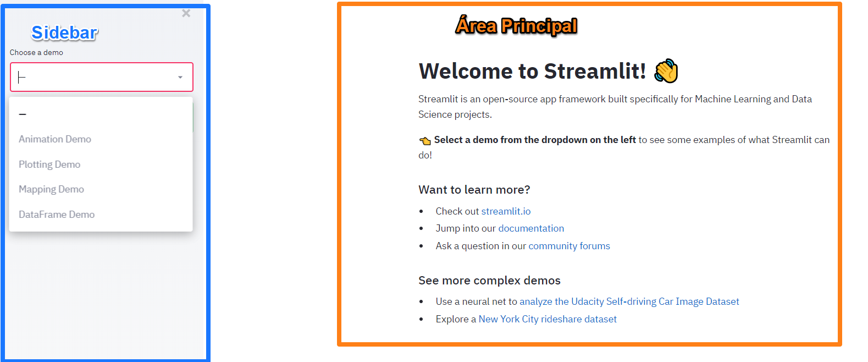The width and height of the screenshot is (868, 362).
Task: Click inside the Choose a demo select box
Action: 102,77
